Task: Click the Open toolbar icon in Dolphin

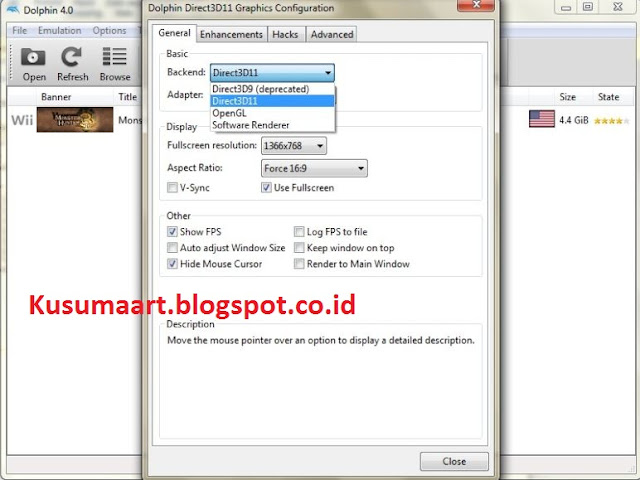Action: point(33,64)
